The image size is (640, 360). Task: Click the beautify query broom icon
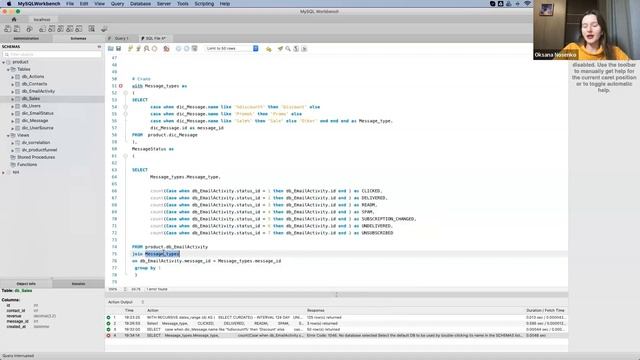coord(280,49)
